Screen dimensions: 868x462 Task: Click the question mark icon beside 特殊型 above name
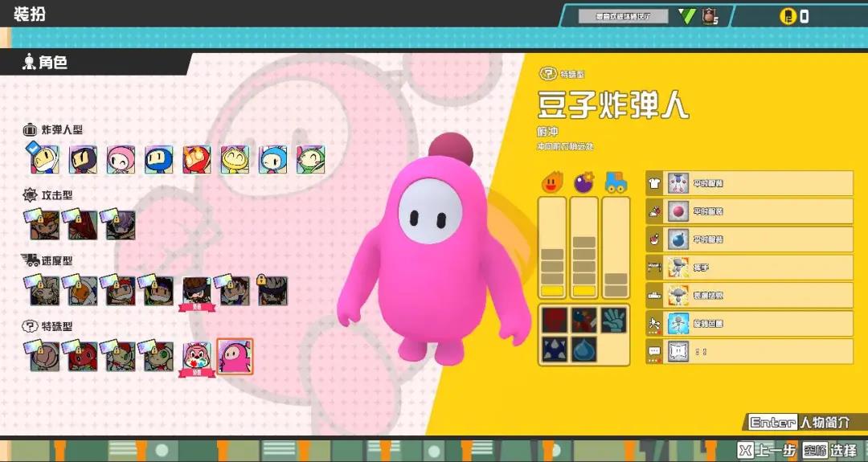pos(547,73)
